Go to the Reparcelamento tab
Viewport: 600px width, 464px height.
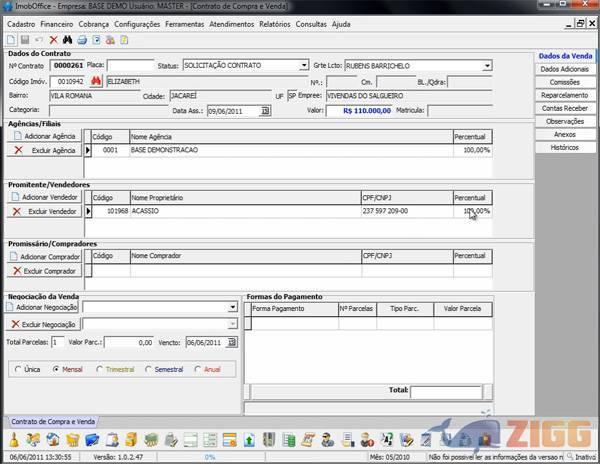pyautogui.click(x=565, y=95)
